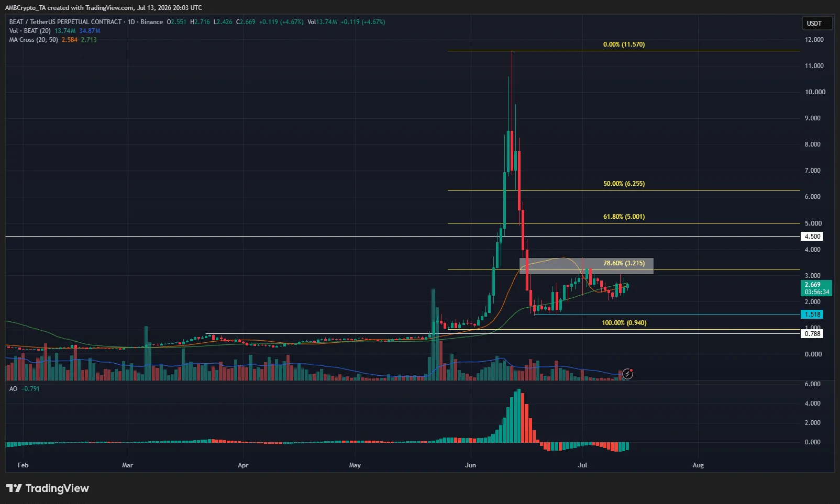Click the 12.000 price scale value
The image size is (840, 504).
click(x=814, y=40)
